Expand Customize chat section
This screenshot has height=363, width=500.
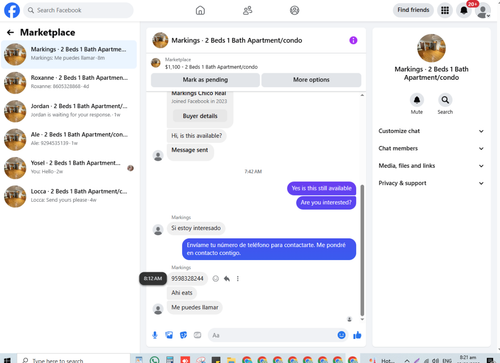click(x=431, y=131)
